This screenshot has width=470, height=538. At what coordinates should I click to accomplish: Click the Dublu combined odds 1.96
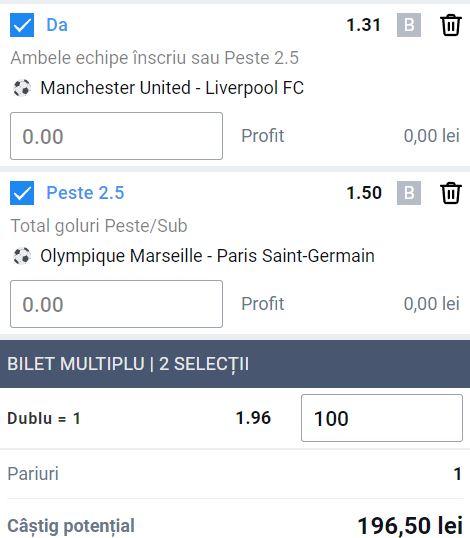253,418
